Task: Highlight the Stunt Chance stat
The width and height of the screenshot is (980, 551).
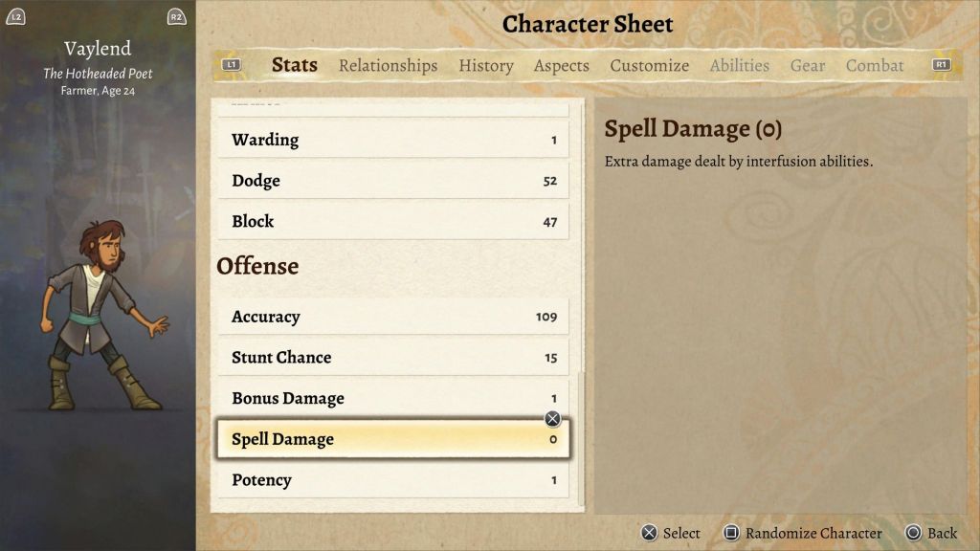Action: click(393, 358)
